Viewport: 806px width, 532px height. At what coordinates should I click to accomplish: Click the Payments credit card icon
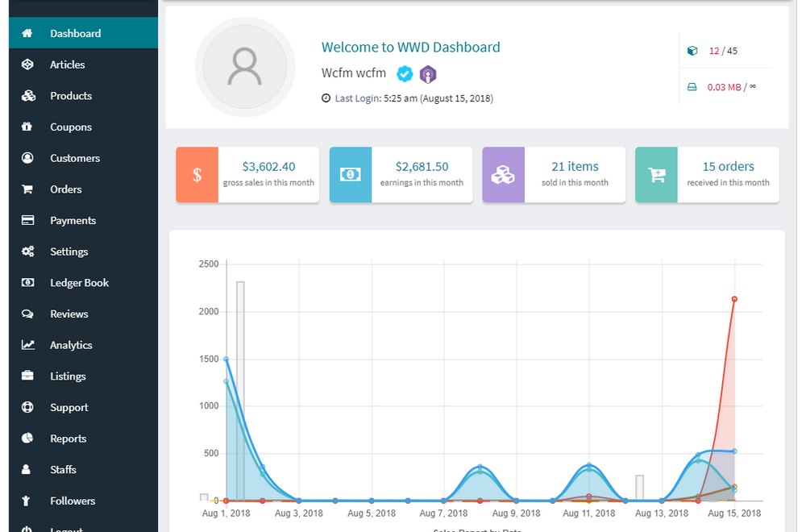tap(27, 220)
